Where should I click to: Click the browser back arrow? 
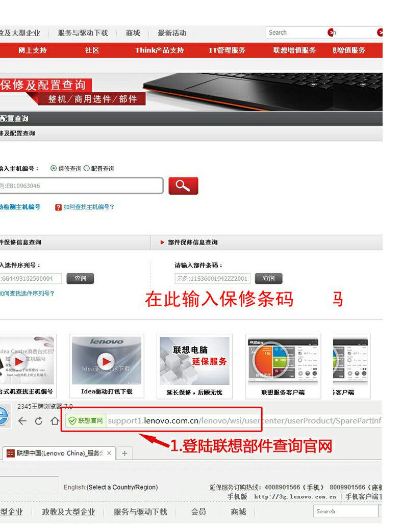pos(22,421)
